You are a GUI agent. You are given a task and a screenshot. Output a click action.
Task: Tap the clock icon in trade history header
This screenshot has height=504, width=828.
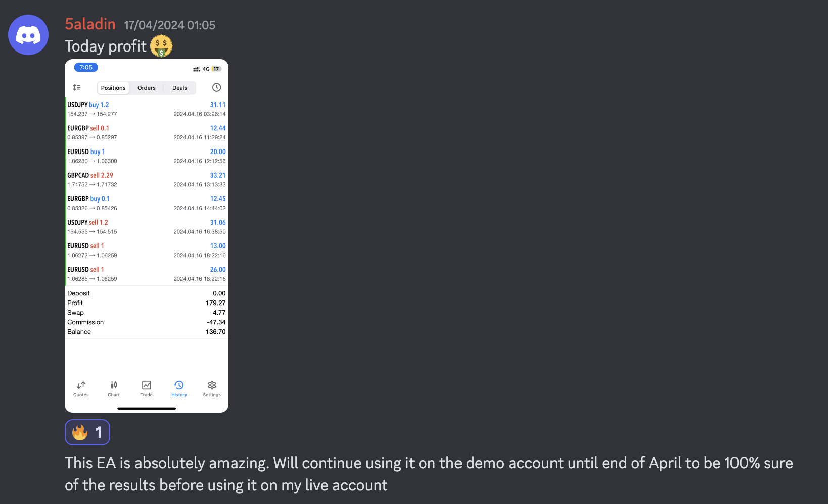pyautogui.click(x=216, y=87)
